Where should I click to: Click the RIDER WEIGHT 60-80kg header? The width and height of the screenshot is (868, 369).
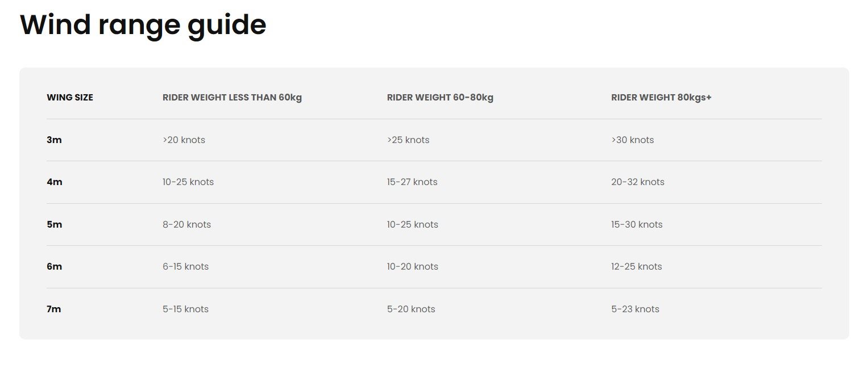[x=440, y=98]
